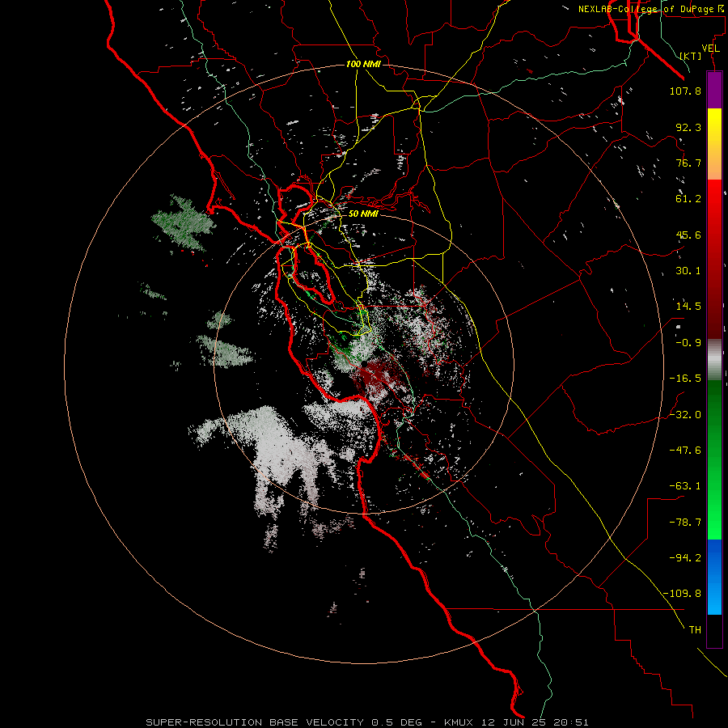The height and width of the screenshot is (728, 728).
Task: Click the -109.8 legend value
Action: tap(682, 594)
